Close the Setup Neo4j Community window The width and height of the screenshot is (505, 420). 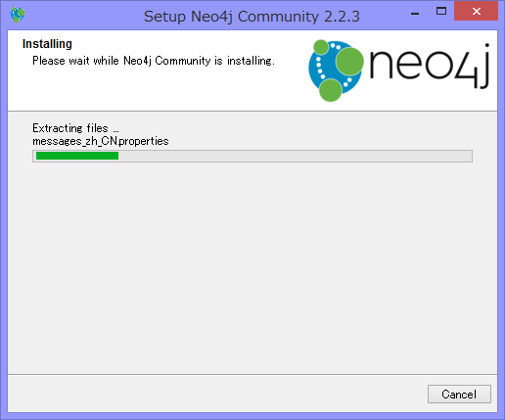476,12
